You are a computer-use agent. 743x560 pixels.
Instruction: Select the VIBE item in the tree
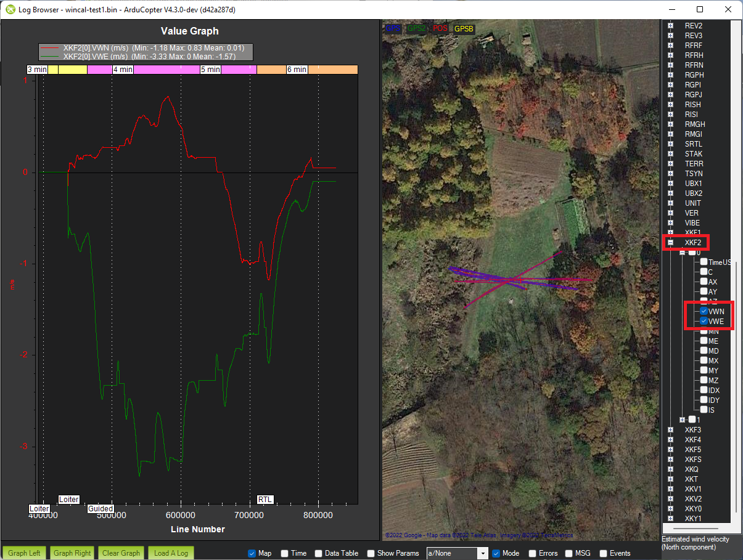pos(692,223)
